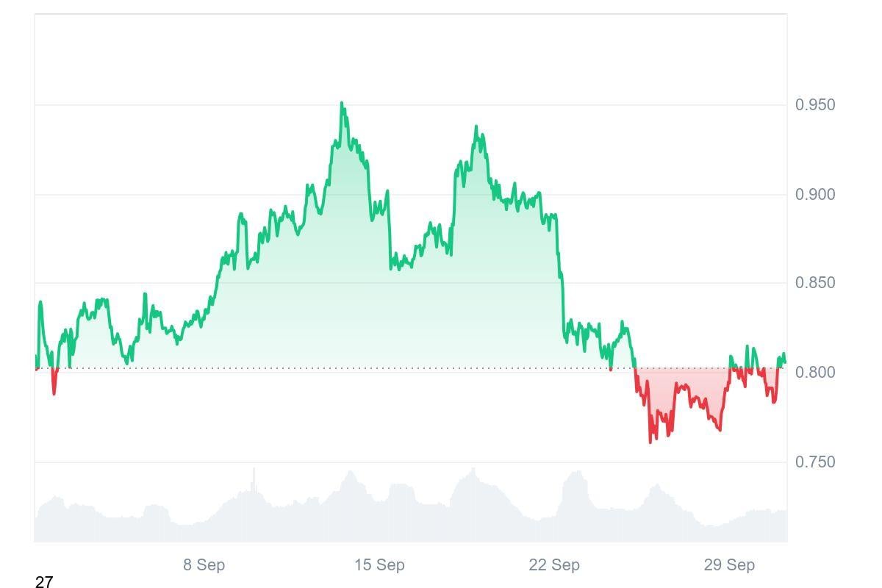Click the 0.900 price axis label

[x=815, y=195]
